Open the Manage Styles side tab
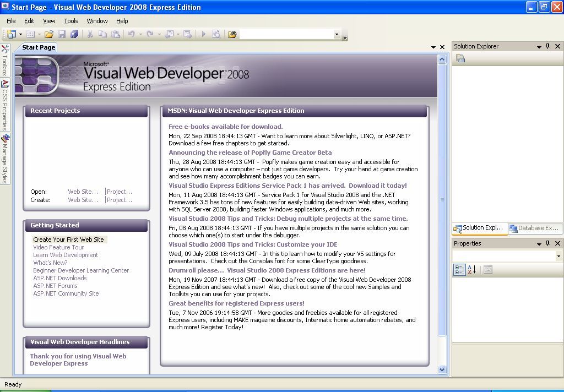564x392 pixels. pos(5,159)
